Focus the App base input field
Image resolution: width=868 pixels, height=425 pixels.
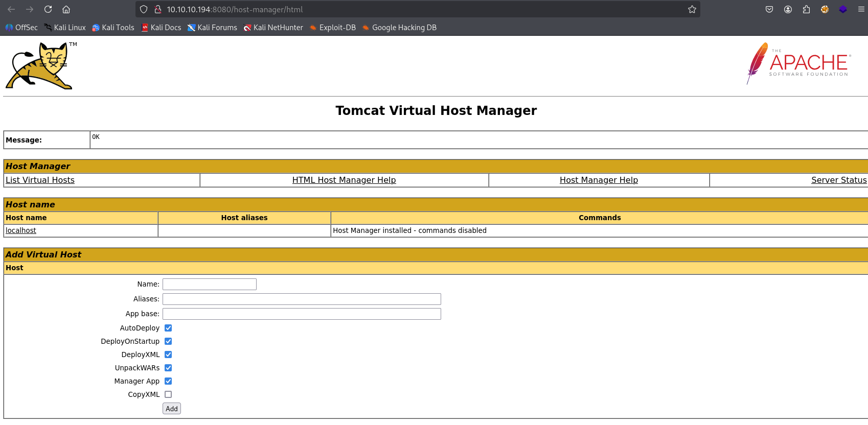302,314
